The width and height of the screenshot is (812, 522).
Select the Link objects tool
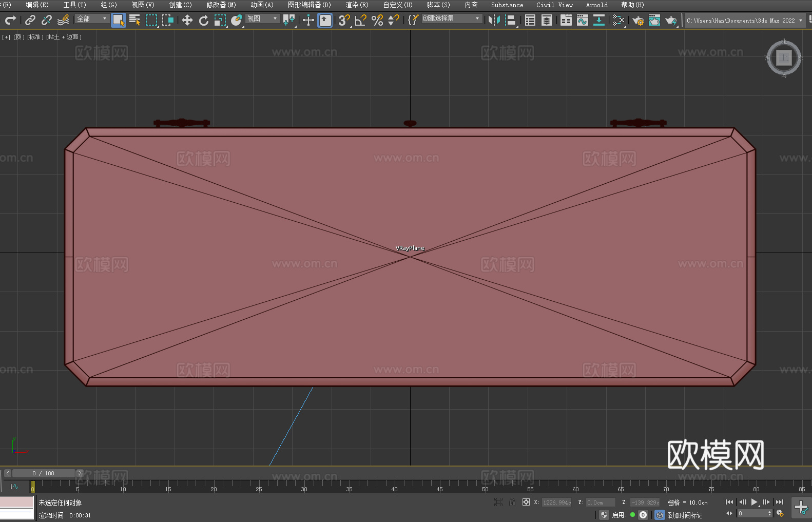pos(30,20)
